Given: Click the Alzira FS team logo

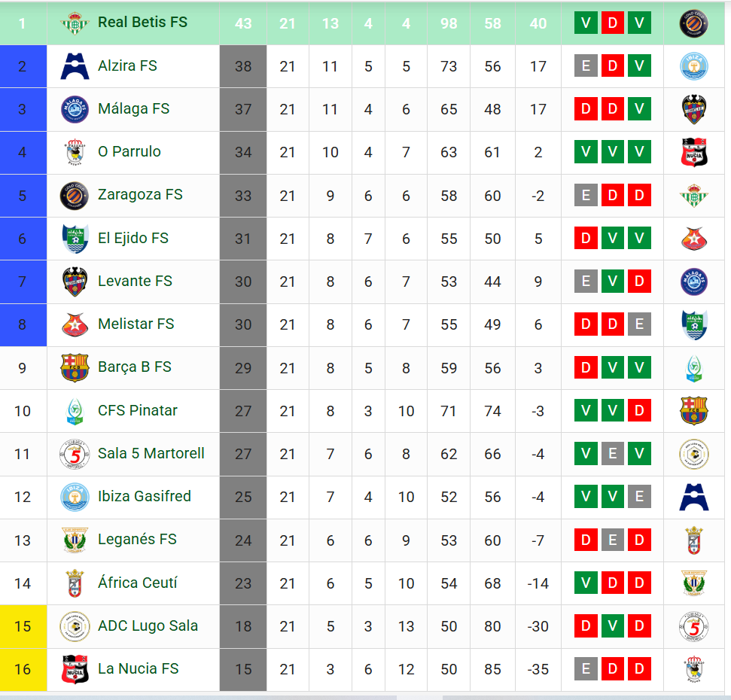Looking at the screenshot, I should [75, 66].
